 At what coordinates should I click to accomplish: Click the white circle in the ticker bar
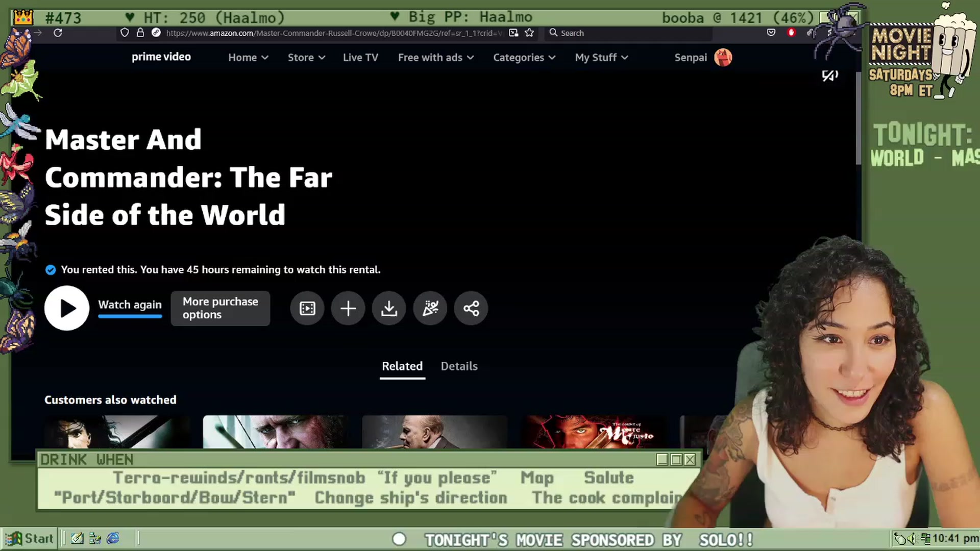click(399, 539)
